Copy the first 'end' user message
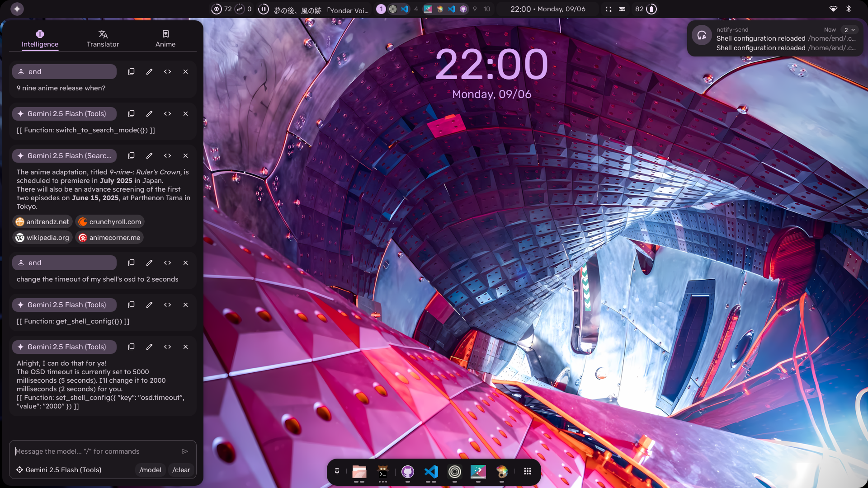The height and width of the screenshot is (488, 868). [x=131, y=71]
